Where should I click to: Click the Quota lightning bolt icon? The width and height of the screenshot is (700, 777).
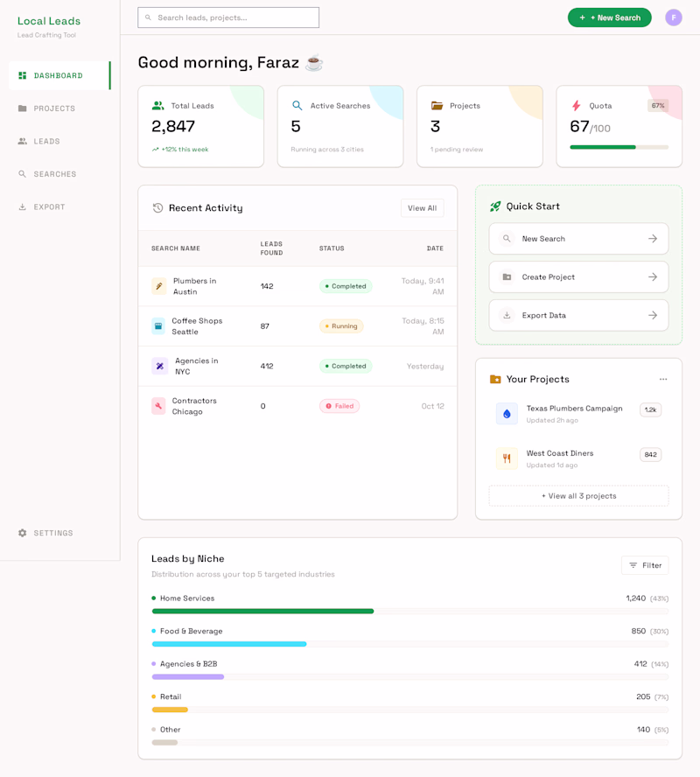click(x=576, y=106)
